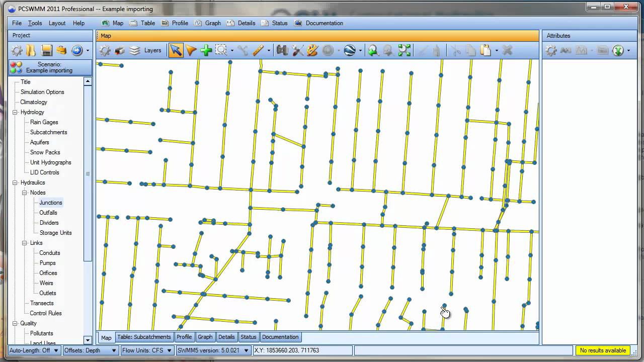The height and width of the screenshot is (362, 644).
Task: Click the stacked Layers icon
Action: [134, 50]
